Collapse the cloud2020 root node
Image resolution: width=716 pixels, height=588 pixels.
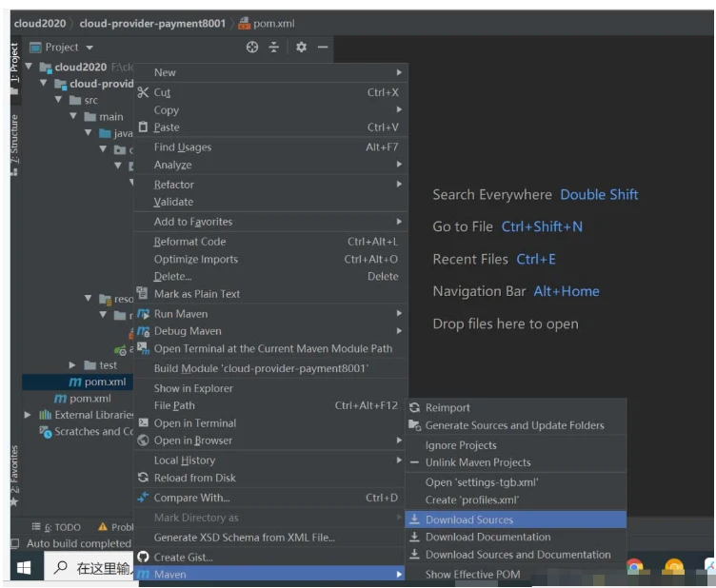pos(29,68)
